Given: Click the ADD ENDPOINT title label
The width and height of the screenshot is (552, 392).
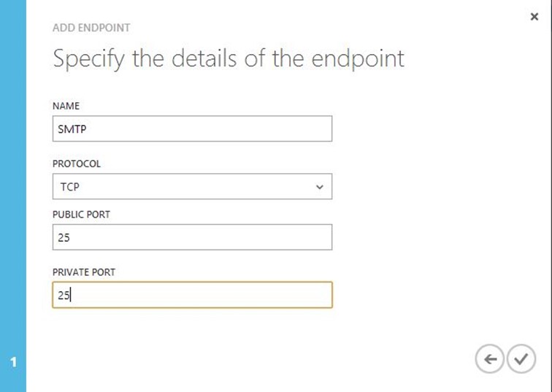Looking at the screenshot, I should [x=91, y=28].
